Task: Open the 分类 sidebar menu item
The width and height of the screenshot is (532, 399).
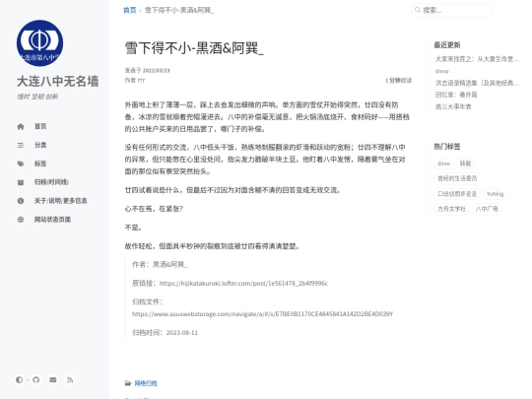Action: (40, 145)
